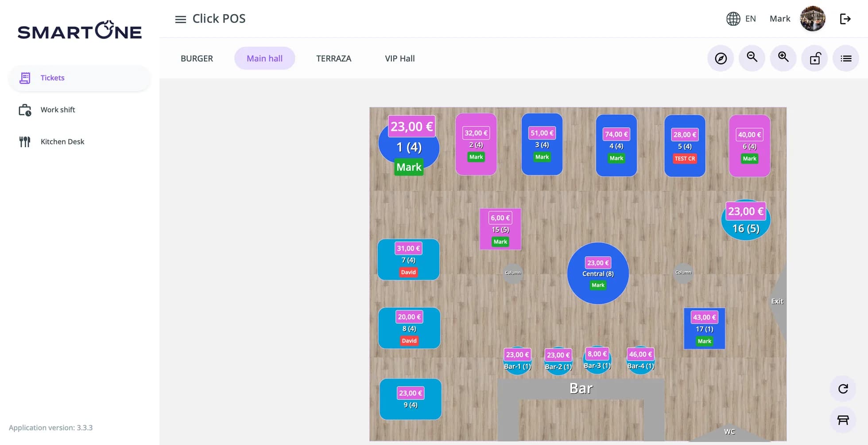This screenshot has height=445, width=868.
Task: Select the Main hall tab
Action: pos(264,59)
